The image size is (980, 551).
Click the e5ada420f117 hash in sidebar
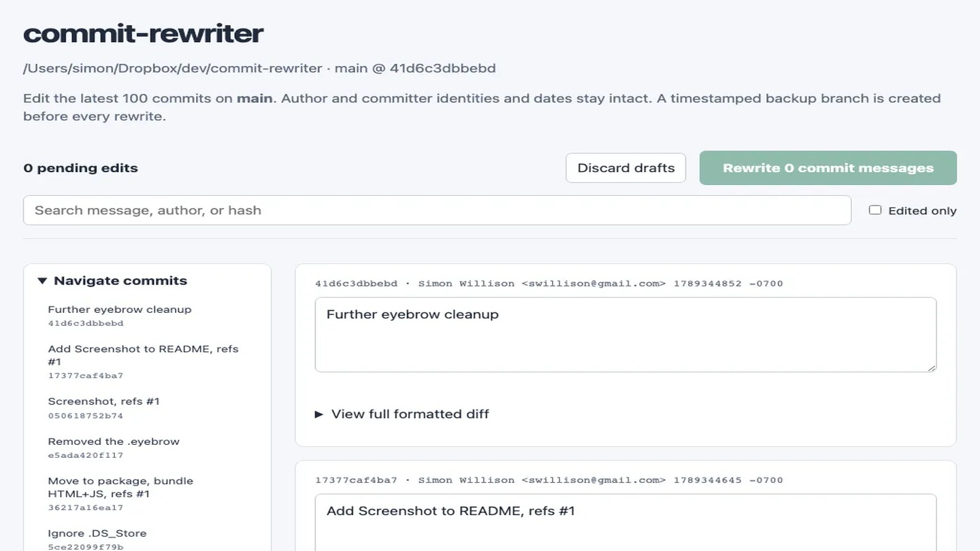(x=86, y=456)
